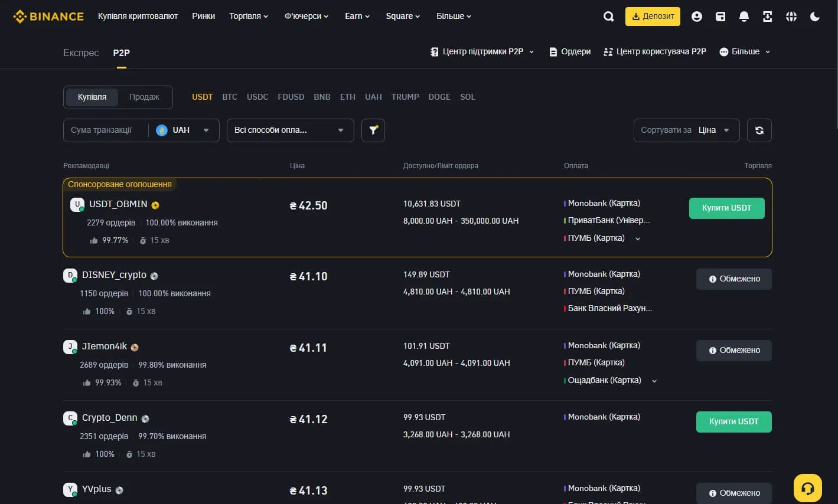Open the Більше menu in top navigation

pyautogui.click(x=454, y=16)
